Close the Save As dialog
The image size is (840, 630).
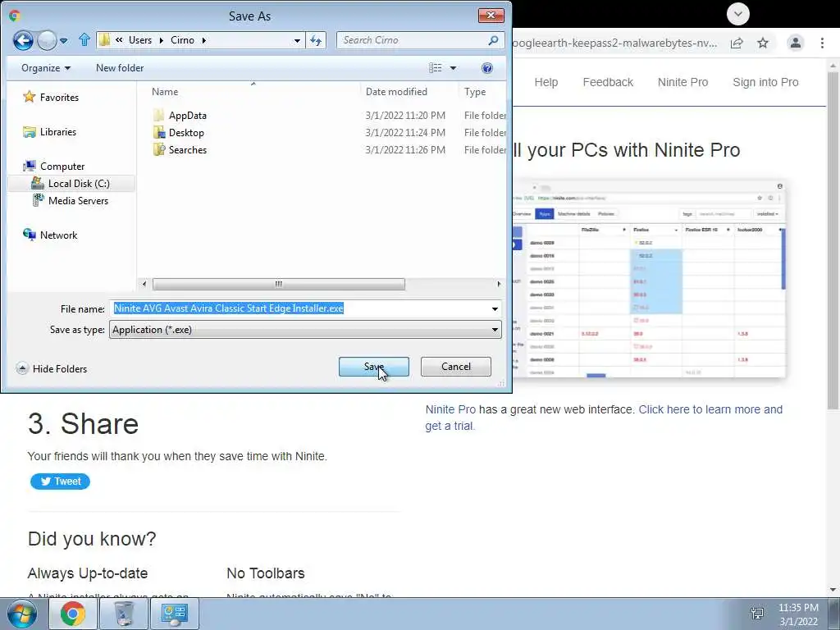tap(491, 15)
